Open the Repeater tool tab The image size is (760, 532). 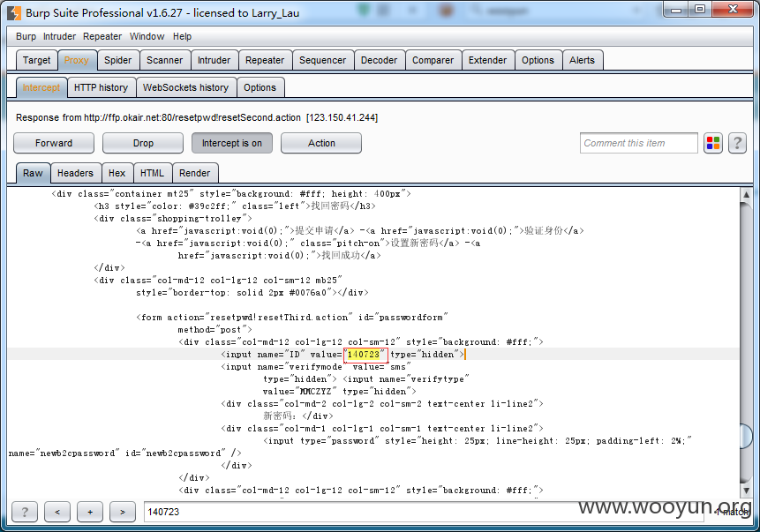pos(265,60)
